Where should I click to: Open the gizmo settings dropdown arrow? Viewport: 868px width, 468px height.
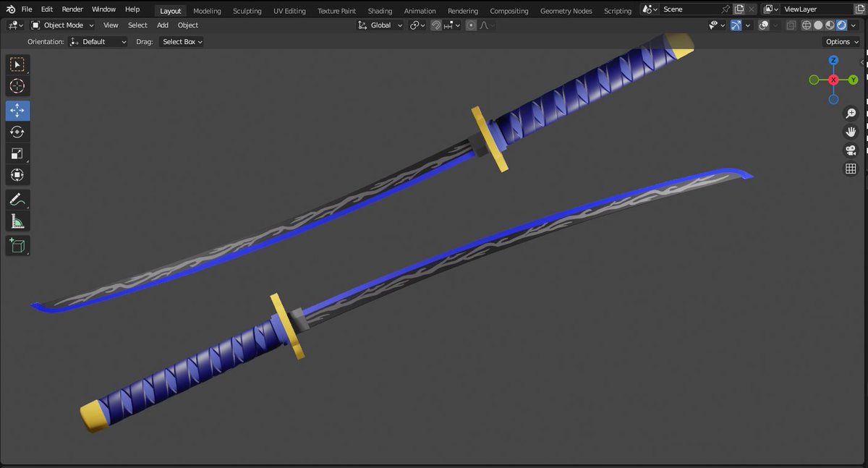(748, 25)
